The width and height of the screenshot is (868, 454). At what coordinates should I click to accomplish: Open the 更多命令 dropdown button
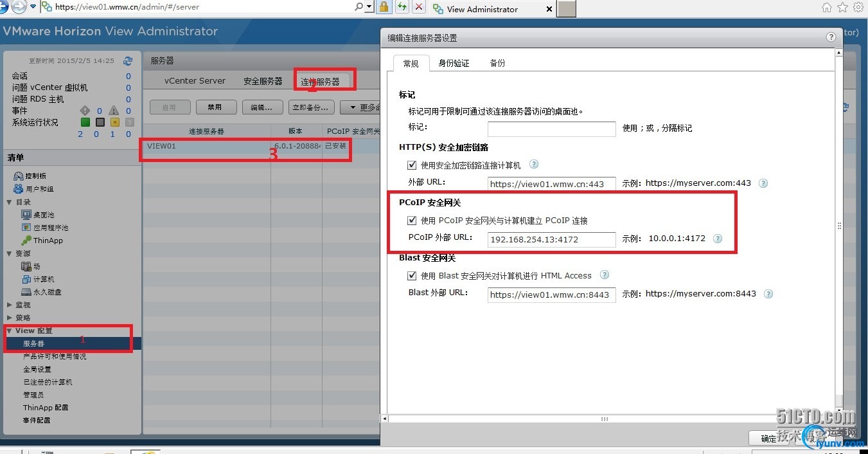tap(360, 107)
